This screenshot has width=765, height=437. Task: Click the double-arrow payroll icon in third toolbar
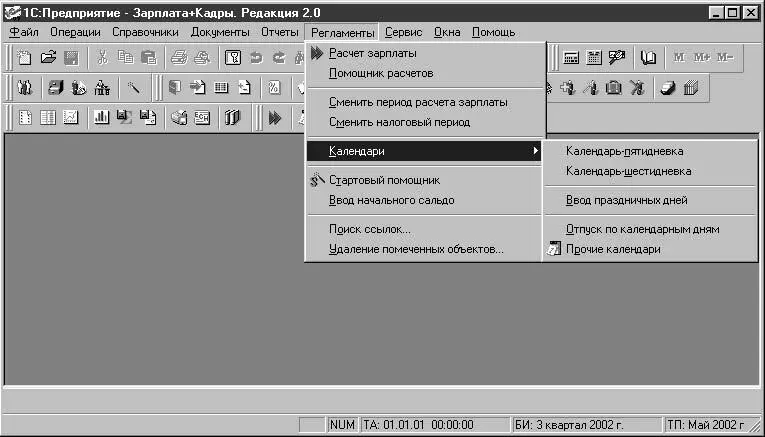point(275,118)
